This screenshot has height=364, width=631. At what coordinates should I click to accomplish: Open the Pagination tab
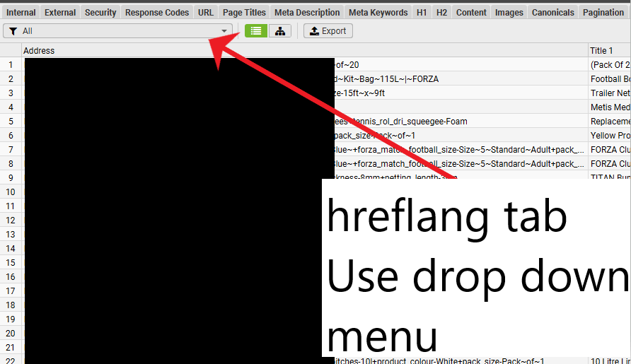(603, 13)
